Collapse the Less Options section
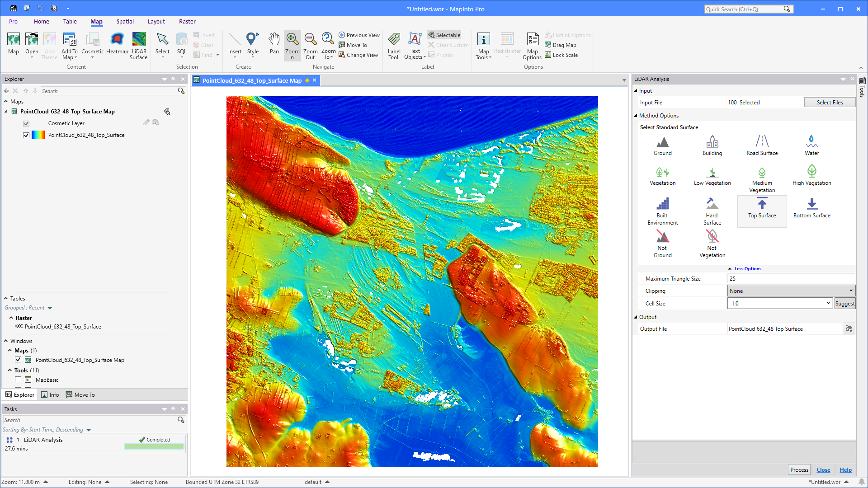Viewport: 868px width, 488px height. tap(745, 268)
